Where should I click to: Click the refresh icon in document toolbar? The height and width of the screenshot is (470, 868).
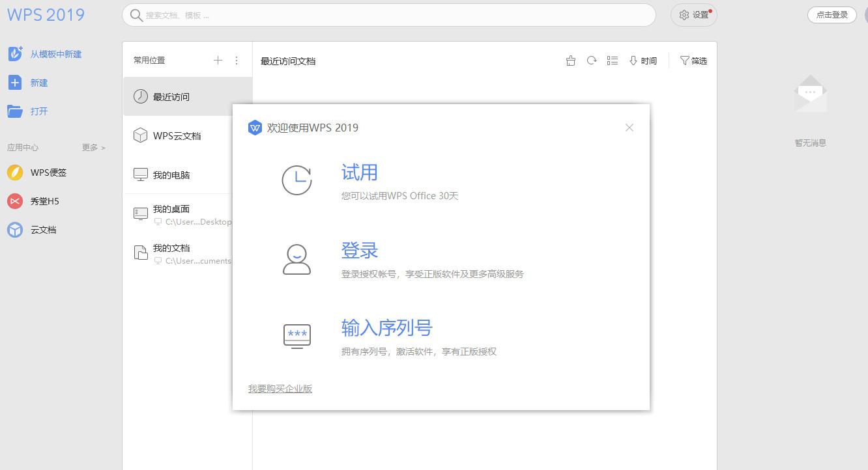pos(592,61)
